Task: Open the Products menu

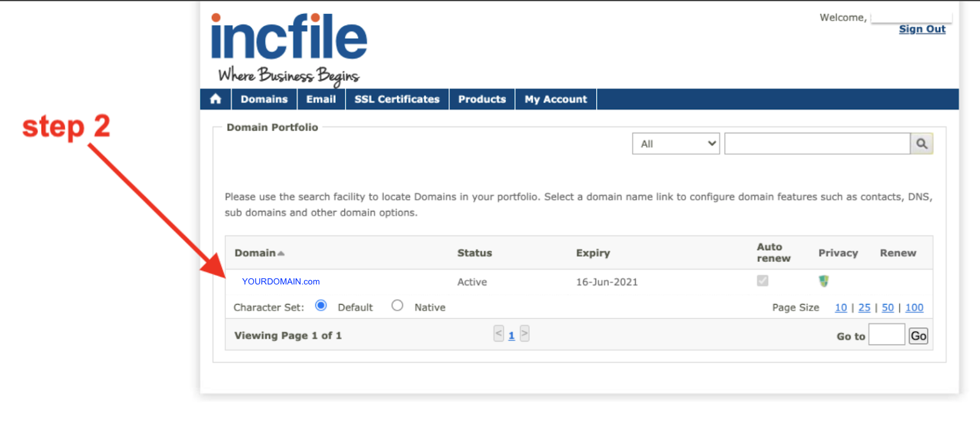Action: (x=482, y=99)
